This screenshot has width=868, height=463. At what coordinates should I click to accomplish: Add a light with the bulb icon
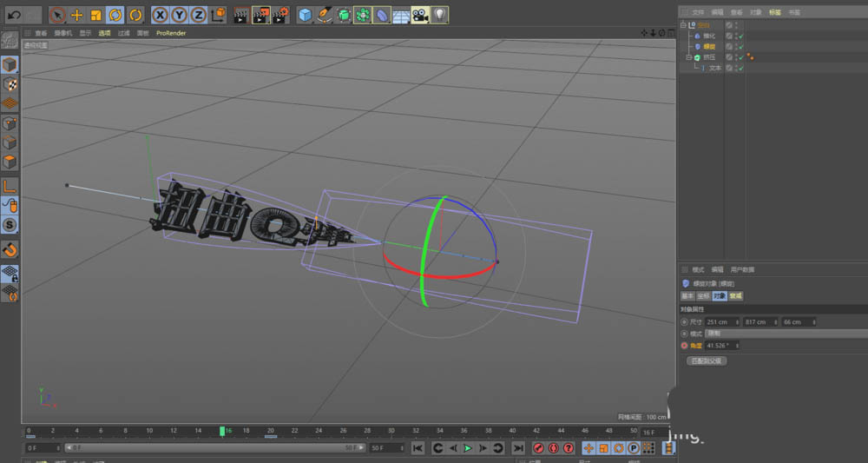click(x=440, y=15)
